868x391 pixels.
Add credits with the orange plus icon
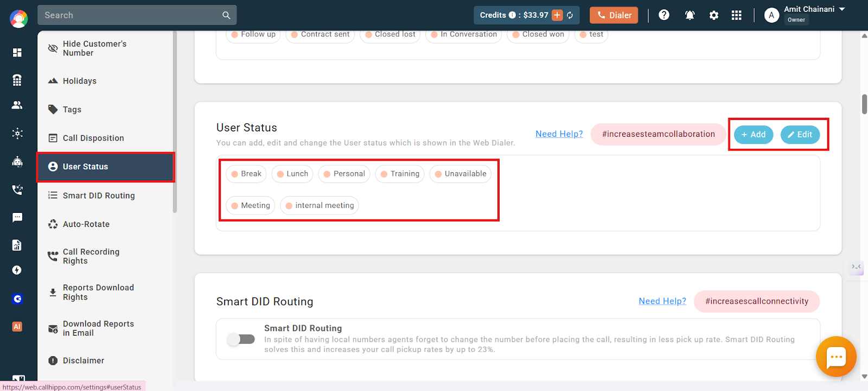(x=557, y=15)
